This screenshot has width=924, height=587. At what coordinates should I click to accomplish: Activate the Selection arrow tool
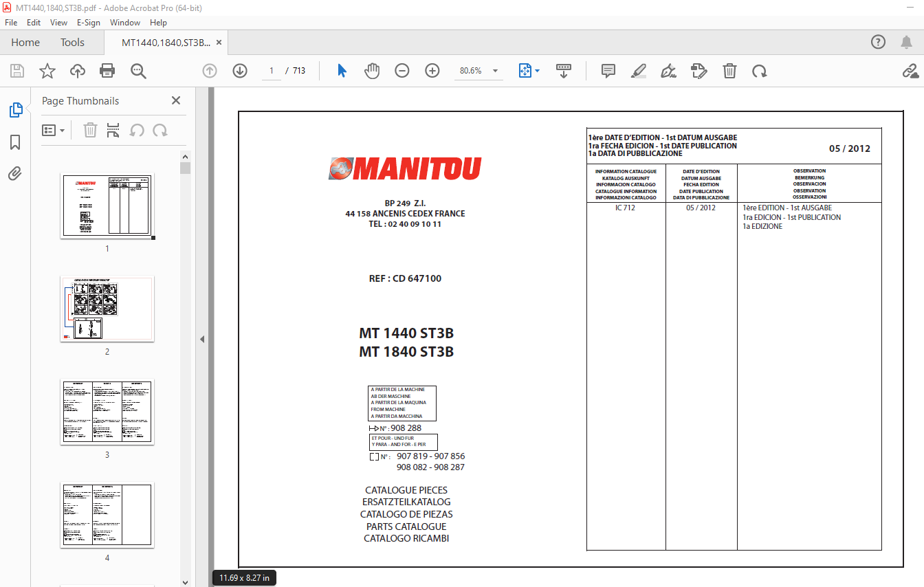[x=342, y=71]
